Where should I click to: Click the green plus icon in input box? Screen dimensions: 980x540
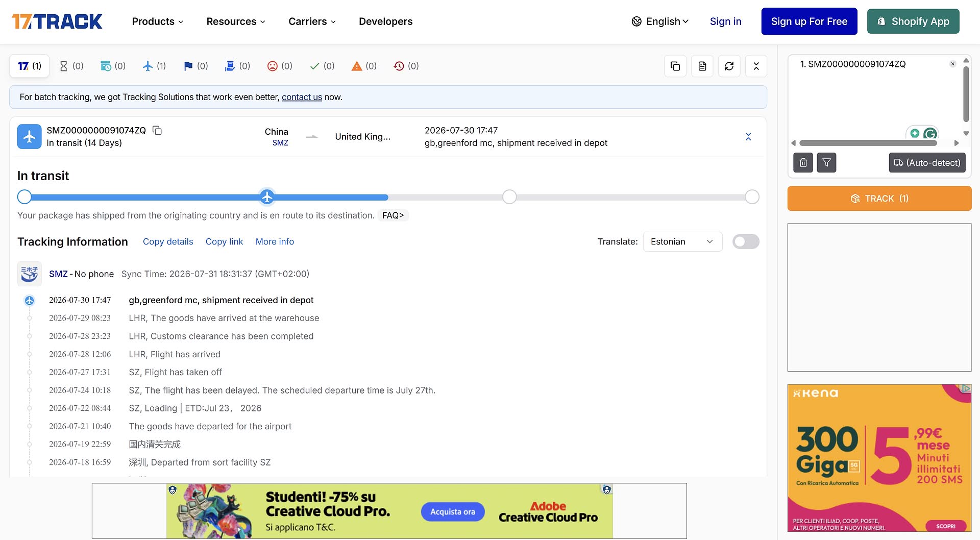(x=915, y=133)
